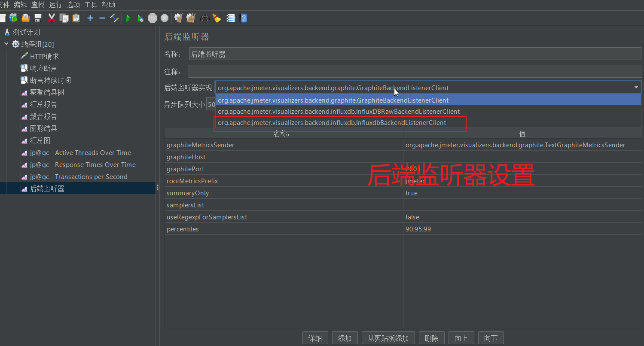This screenshot has height=346, width=644.
Task: Click the Open file folder icon
Action: tap(25, 18)
